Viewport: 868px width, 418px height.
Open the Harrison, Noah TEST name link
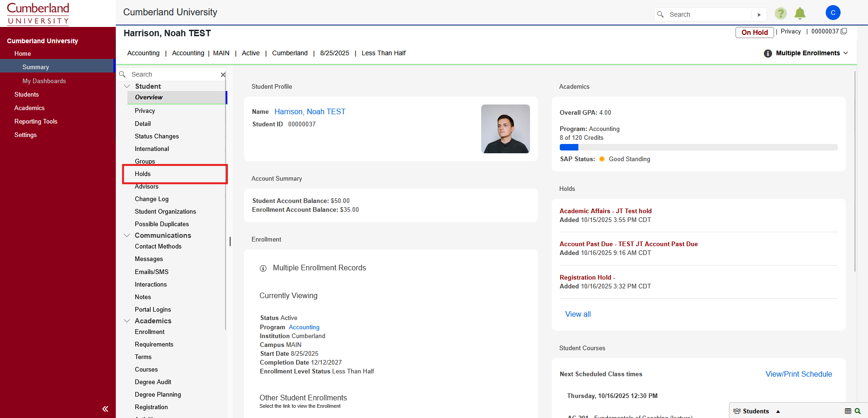(310, 111)
